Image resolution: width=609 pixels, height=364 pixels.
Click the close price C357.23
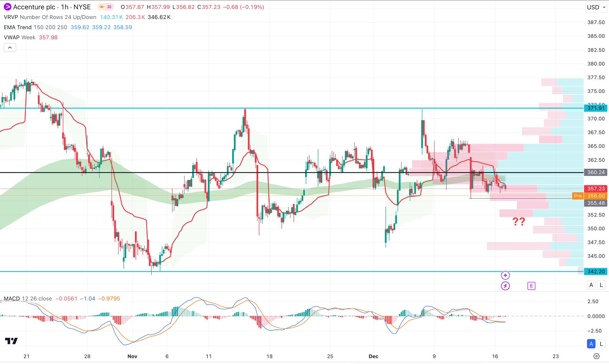209,7
